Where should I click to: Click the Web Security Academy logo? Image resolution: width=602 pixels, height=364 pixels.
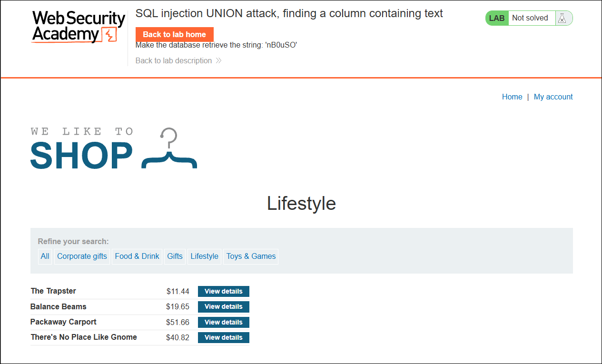(79, 27)
